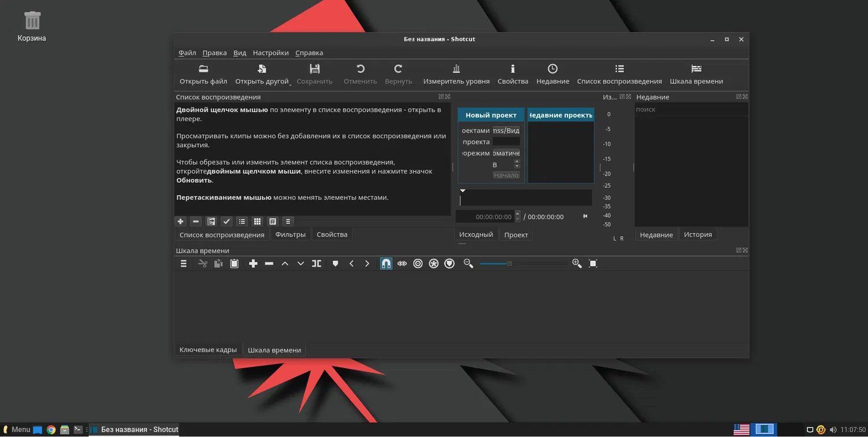Open the Файл menu
Screen dimensions: 868x437
[187, 53]
